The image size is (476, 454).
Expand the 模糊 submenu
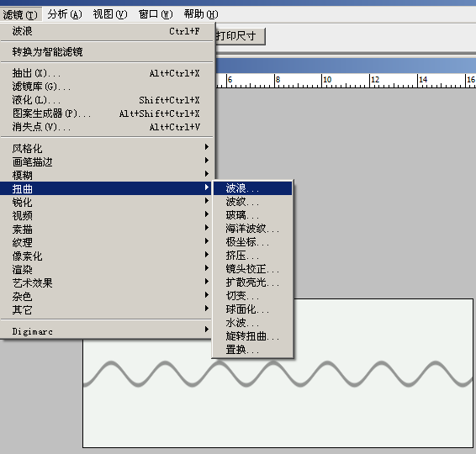tap(106, 175)
